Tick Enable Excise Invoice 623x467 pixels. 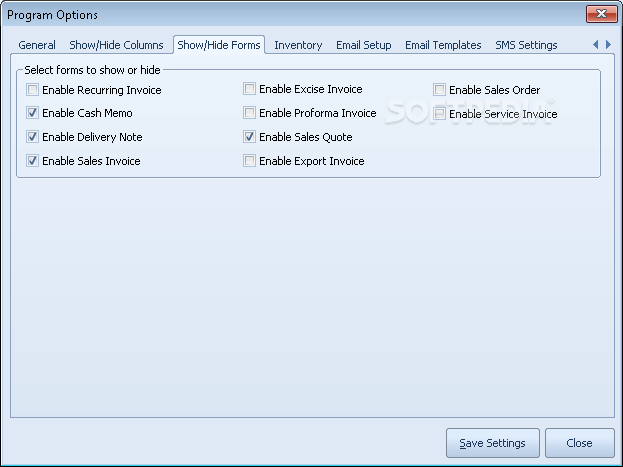[250, 89]
